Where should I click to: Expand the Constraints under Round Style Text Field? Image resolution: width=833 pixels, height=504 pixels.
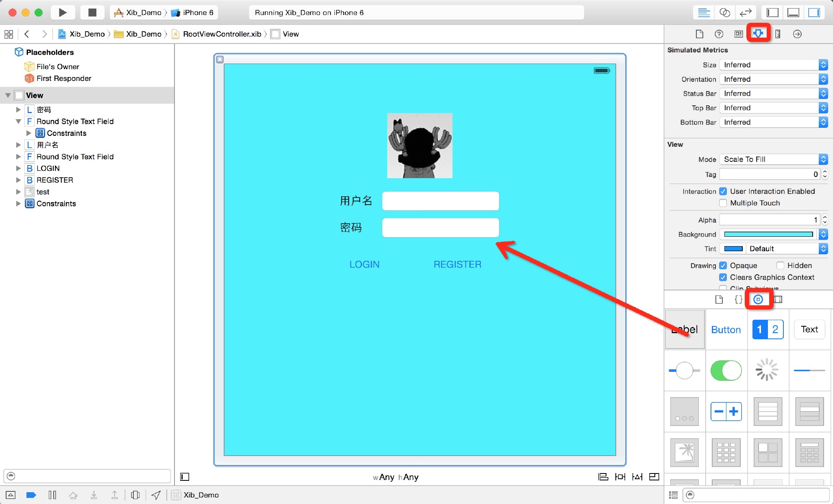(x=28, y=133)
